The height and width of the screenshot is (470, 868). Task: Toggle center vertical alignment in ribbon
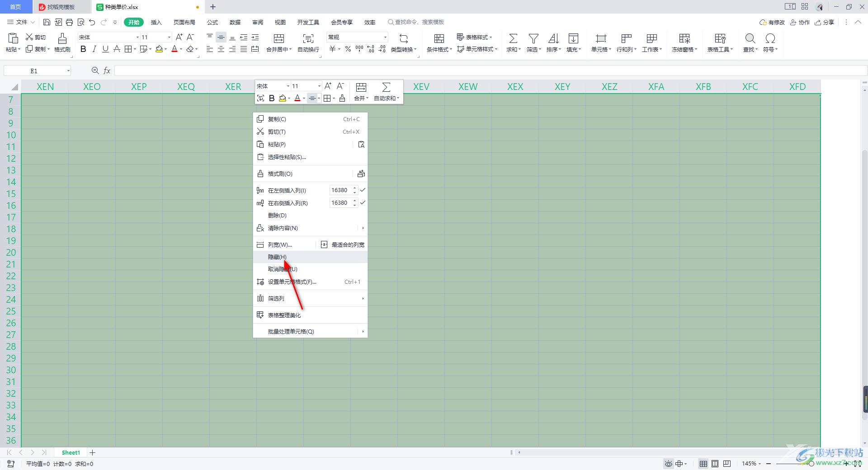coord(221,38)
